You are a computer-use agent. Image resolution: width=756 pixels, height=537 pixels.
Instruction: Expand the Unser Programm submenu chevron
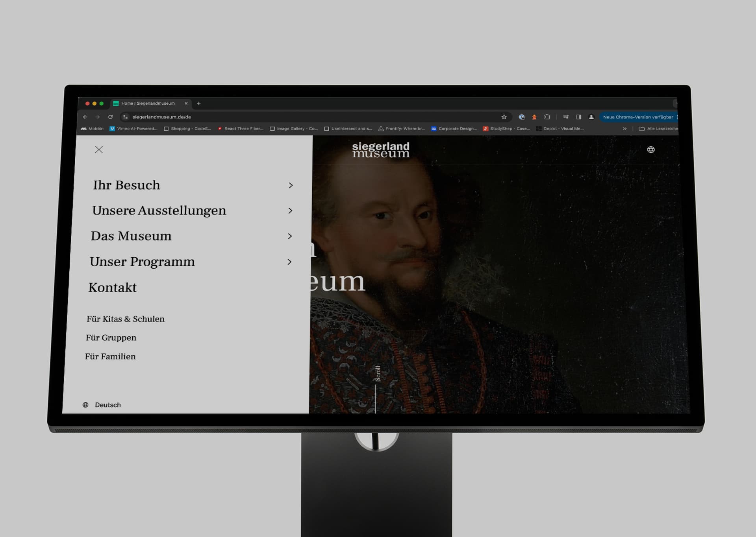point(289,262)
